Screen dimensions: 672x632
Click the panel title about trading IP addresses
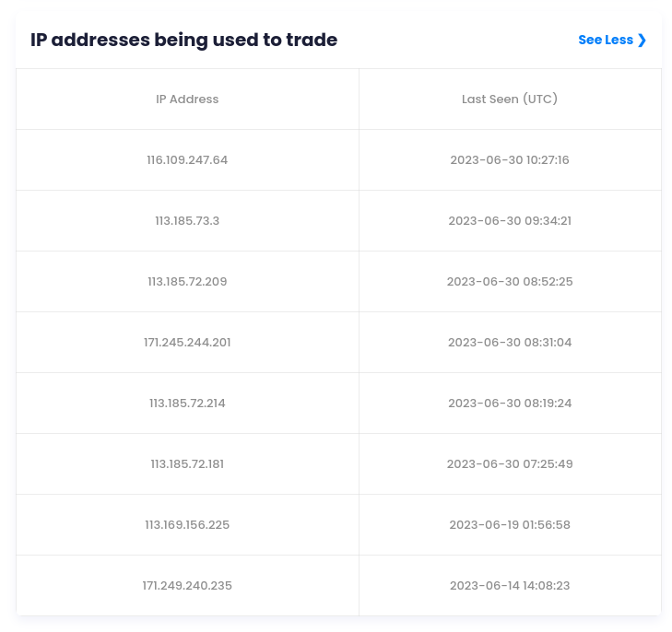point(184,40)
